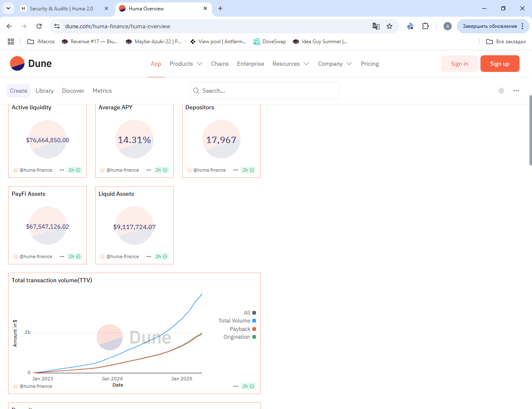Close the Huma Overview tab
532x409 pixels.
point(205,8)
